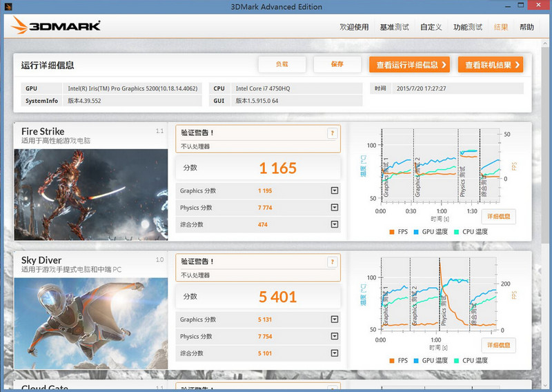Click Fire Strike GPU 温度 blue legend swatch

point(416,232)
